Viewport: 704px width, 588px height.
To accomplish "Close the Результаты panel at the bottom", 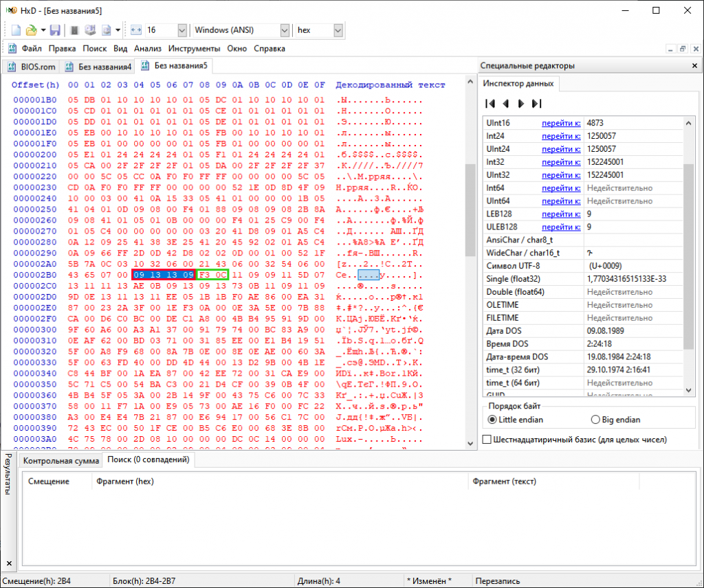I will [10, 563].
